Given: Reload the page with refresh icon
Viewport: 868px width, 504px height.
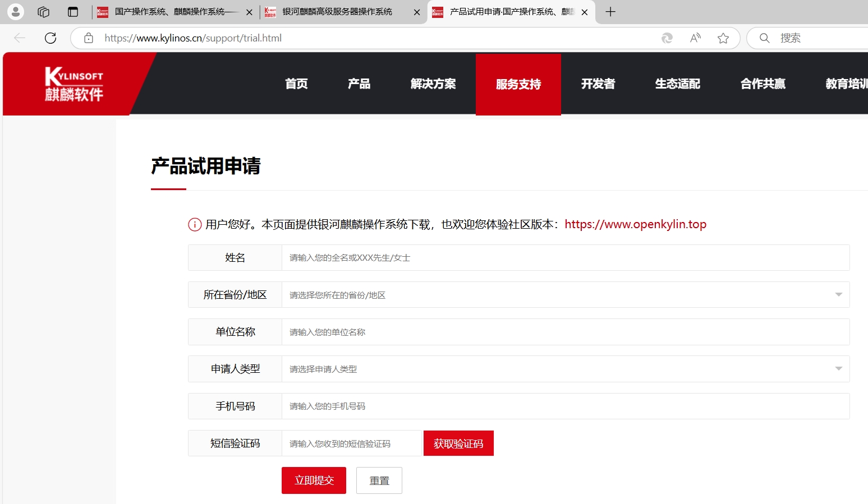Looking at the screenshot, I should (50, 38).
